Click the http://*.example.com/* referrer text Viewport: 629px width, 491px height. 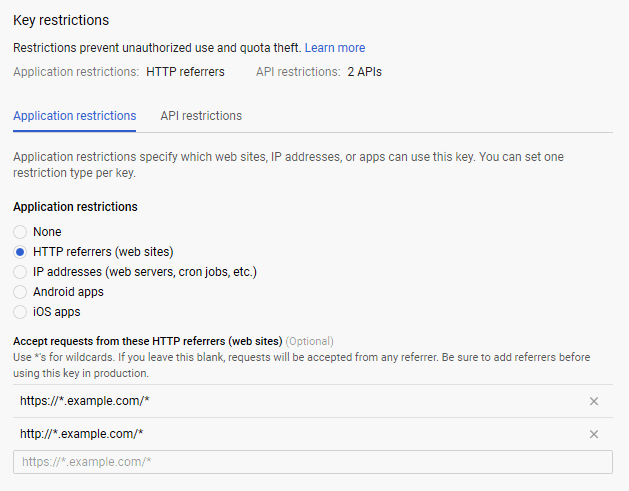(82, 434)
